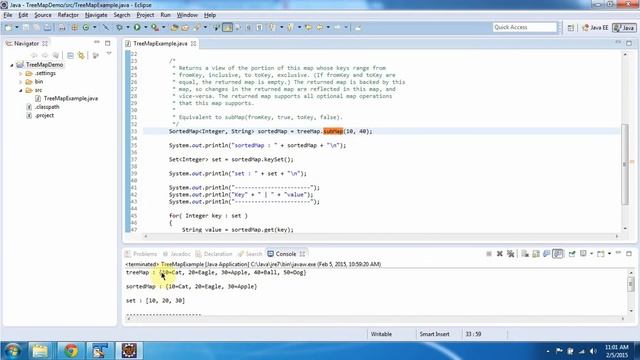Click the Clear Console icon
Image resolution: width=640 pixels, height=360 pixels.
click(x=525, y=254)
